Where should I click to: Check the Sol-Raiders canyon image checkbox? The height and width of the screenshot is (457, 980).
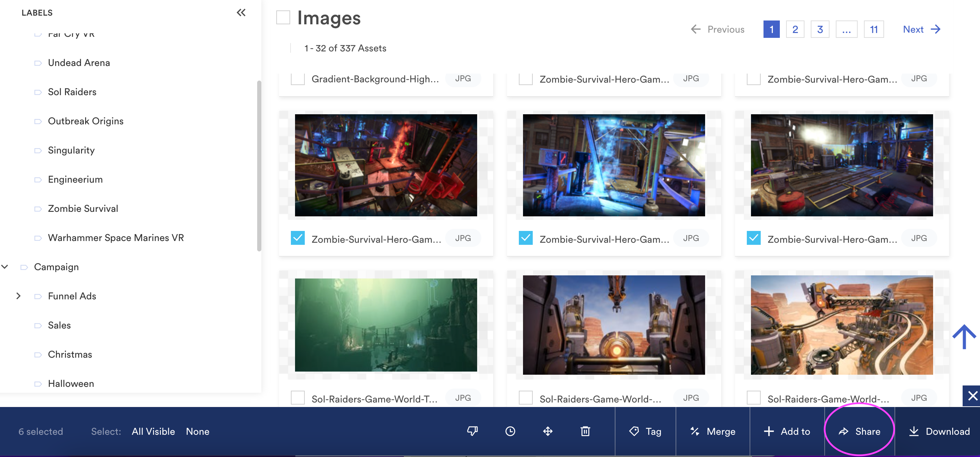753,398
